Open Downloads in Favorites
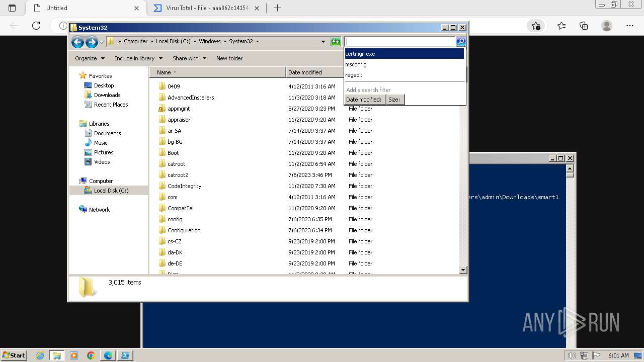Screen dimensions: 644x362 click(x=107, y=95)
